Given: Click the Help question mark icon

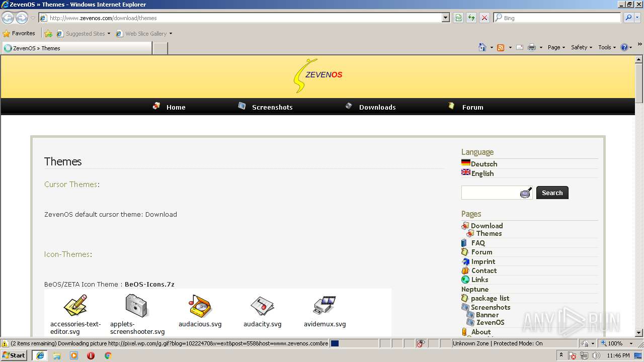Looking at the screenshot, I should tap(624, 47).
